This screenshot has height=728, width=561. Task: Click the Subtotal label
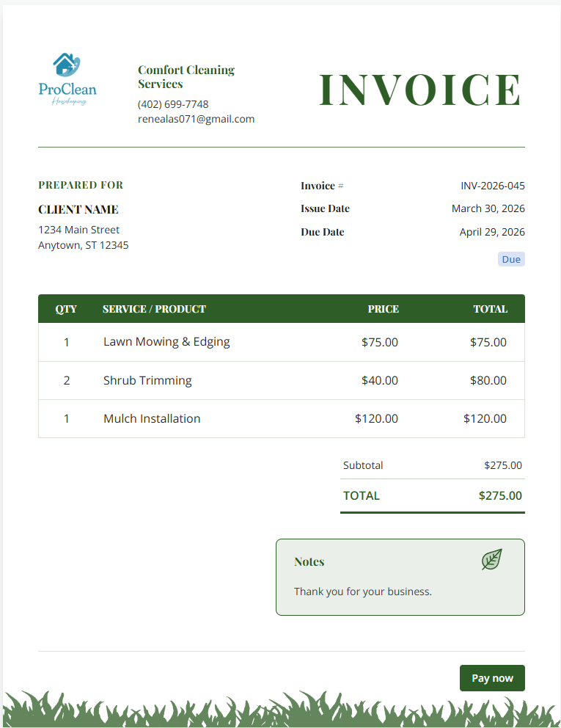pyautogui.click(x=363, y=465)
